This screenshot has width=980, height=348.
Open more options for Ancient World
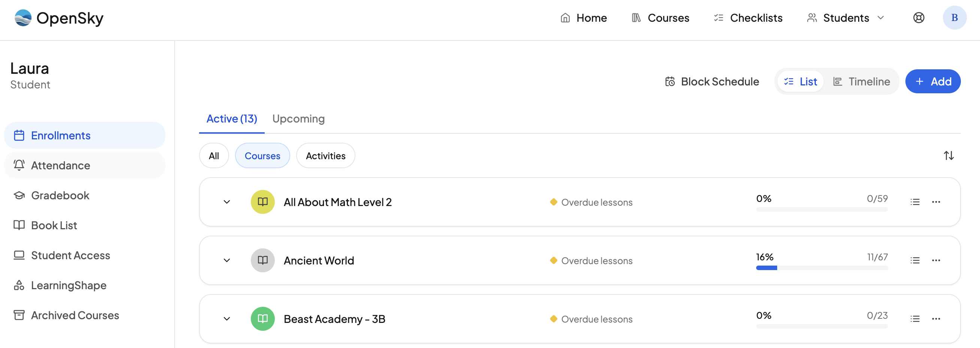pos(936,260)
